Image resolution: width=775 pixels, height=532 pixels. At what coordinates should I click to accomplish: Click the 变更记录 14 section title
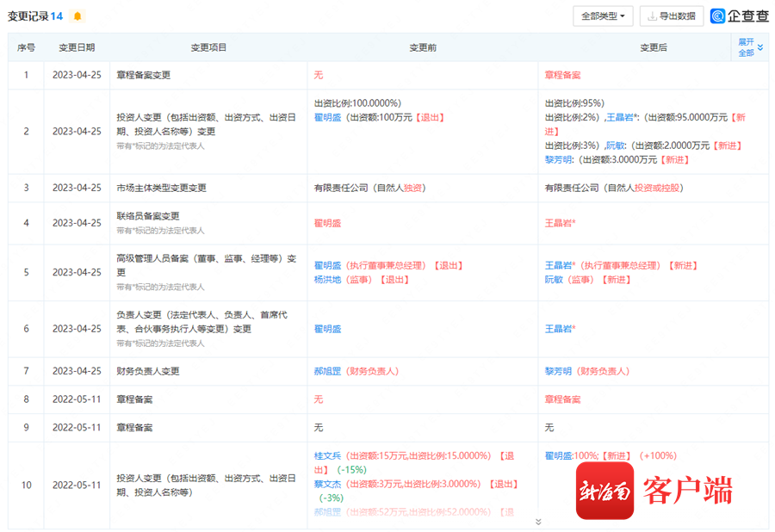(35, 16)
